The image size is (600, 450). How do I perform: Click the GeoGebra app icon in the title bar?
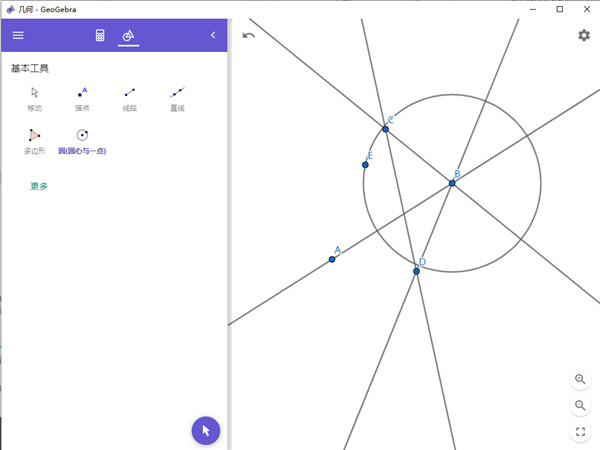click(11, 9)
